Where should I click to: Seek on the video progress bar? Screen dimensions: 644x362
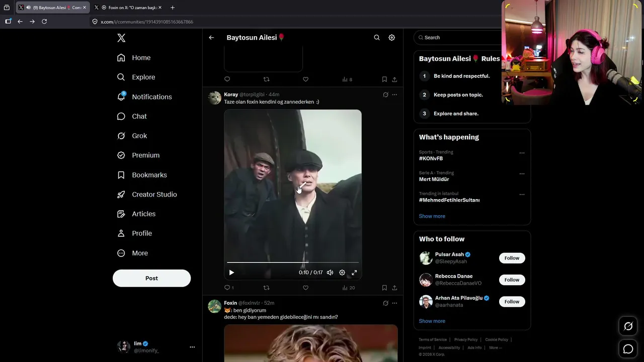(293, 262)
